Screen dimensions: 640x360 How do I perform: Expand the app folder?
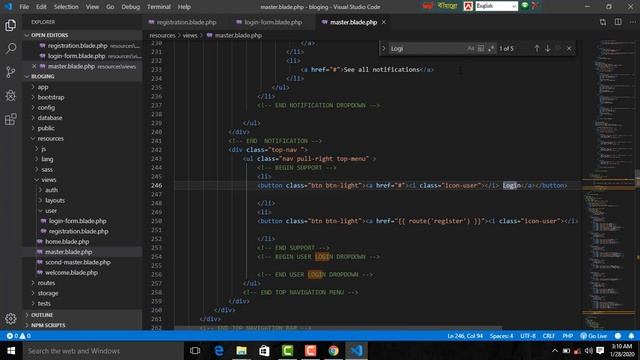tap(82, 87)
